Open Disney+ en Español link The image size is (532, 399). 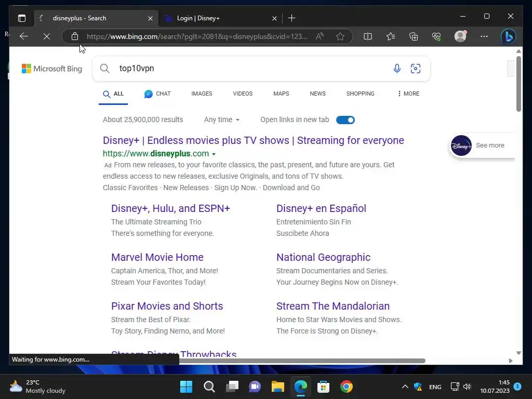(321, 208)
